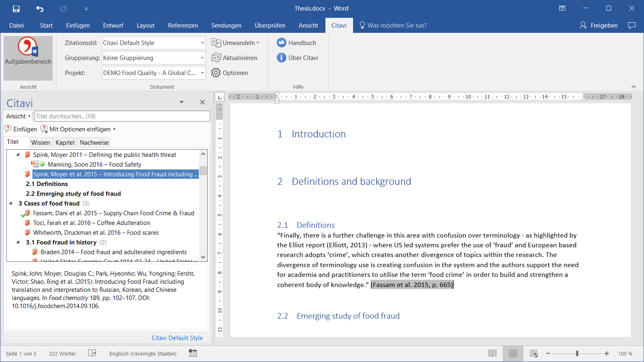Select Whitworth, Druckman et al. 2016 reference
The height and width of the screenshot is (362, 644).
96,233
